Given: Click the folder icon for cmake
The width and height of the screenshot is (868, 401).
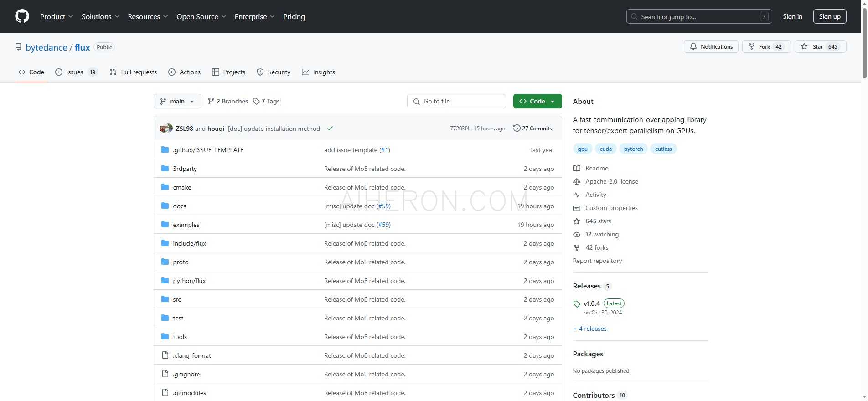Looking at the screenshot, I should pos(165,187).
